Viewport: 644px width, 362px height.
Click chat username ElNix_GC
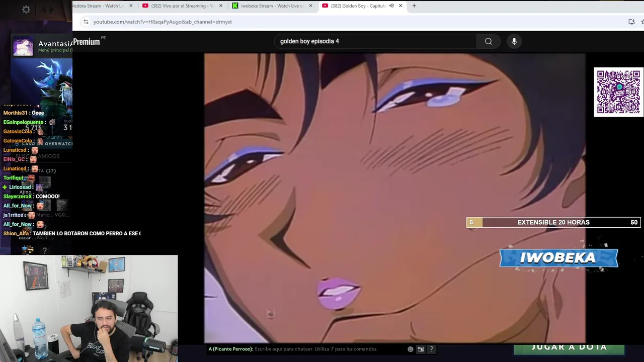[x=14, y=159]
